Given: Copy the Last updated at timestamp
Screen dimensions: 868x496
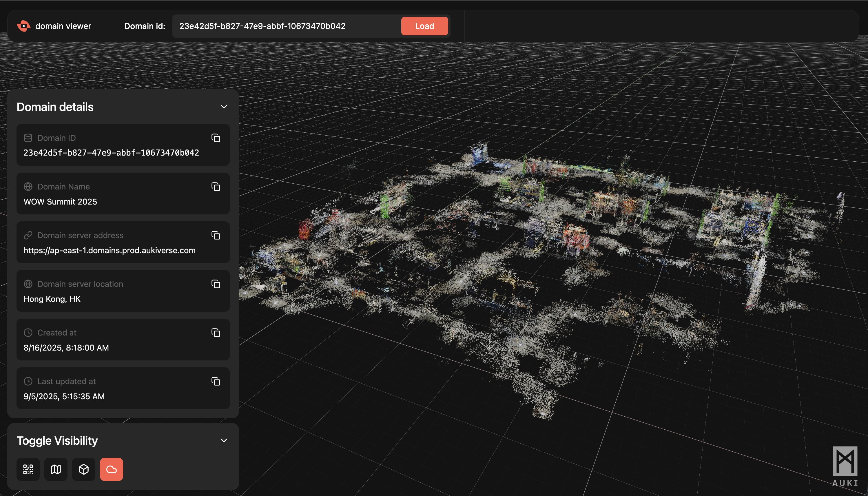Looking at the screenshot, I should [216, 382].
